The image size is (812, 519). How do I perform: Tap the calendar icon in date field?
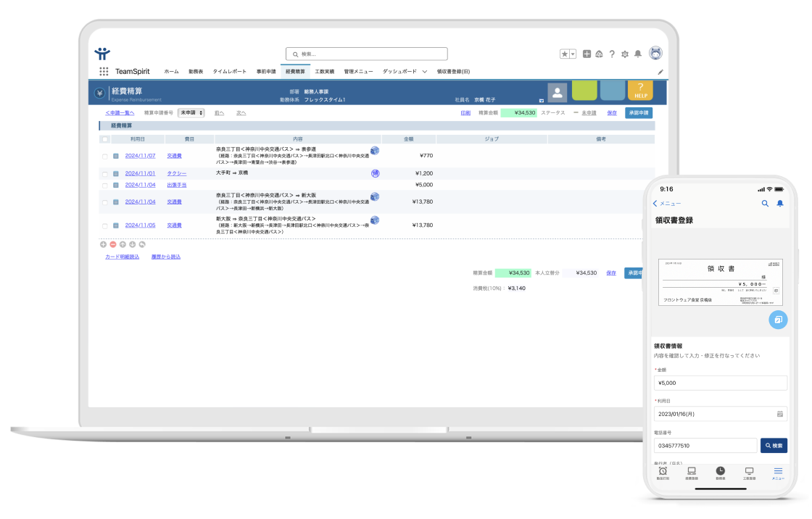point(779,414)
